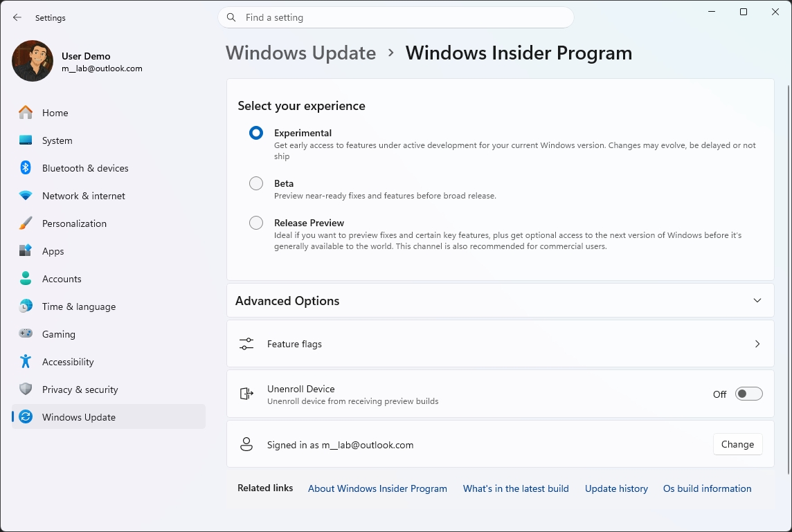This screenshot has height=532, width=792.
Task: Click the Privacy shield icon
Action: (x=25, y=389)
